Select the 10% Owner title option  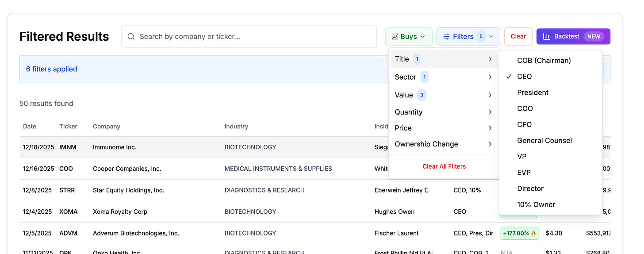(551, 204)
